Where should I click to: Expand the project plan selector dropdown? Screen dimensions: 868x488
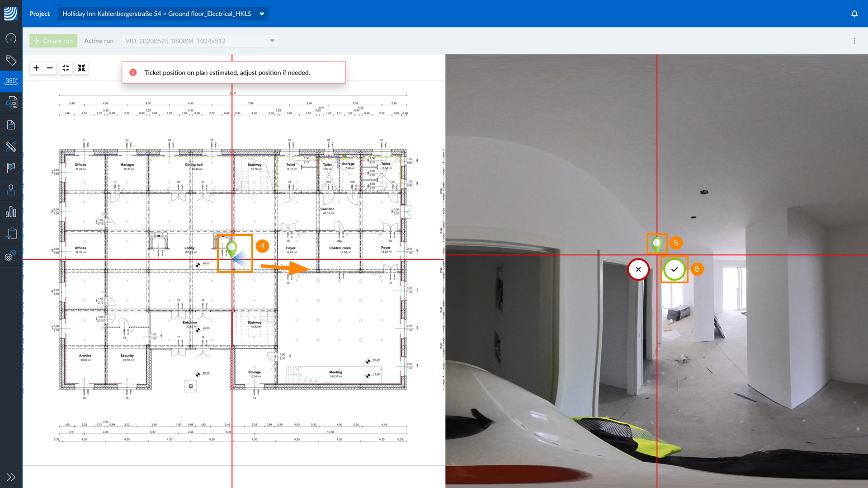262,14
